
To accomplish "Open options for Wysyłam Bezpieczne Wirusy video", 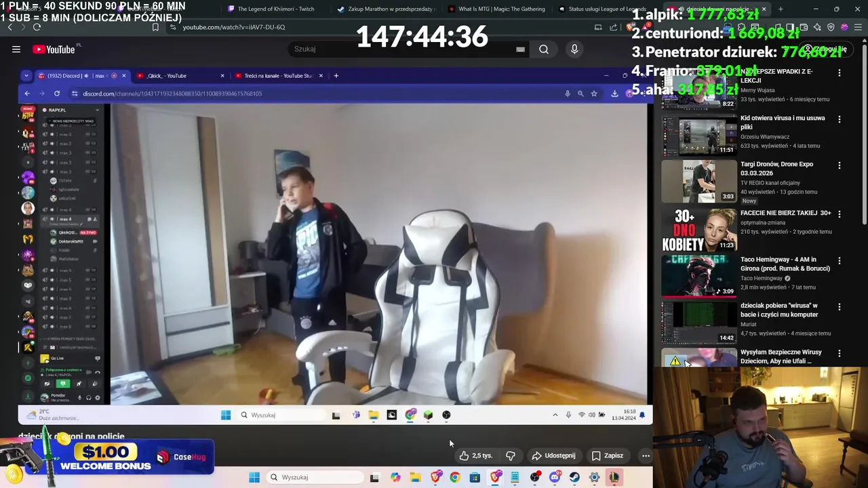I will (x=840, y=354).
